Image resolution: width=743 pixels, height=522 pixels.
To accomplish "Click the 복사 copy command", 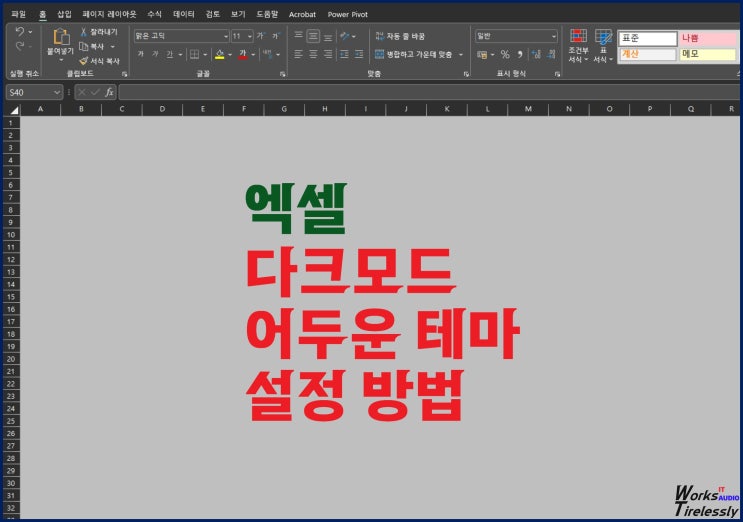I will pyautogui.click(x=91, y=46).
